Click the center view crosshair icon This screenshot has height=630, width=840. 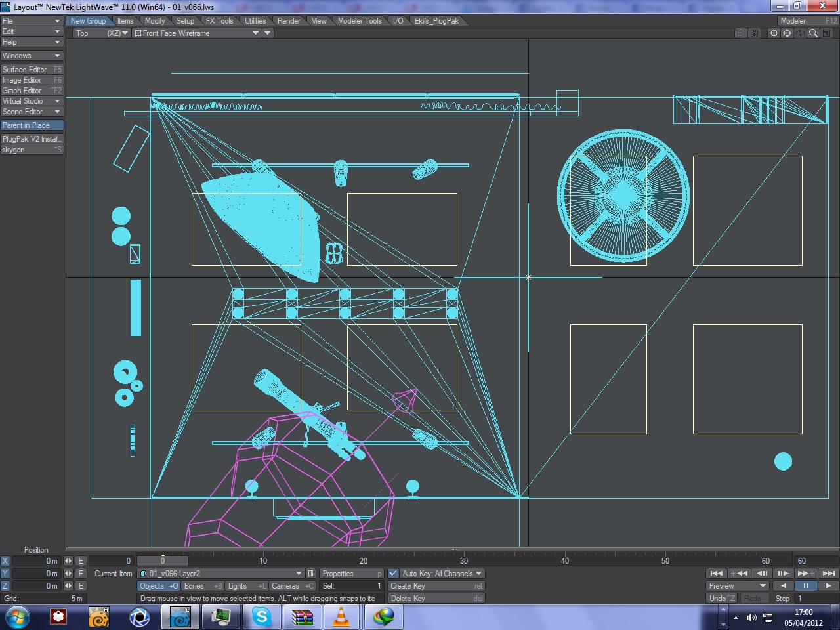click(x=774, y=33)
